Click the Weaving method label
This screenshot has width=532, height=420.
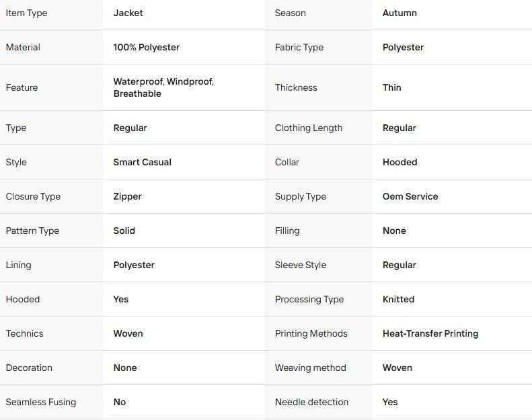click(310, 368)
